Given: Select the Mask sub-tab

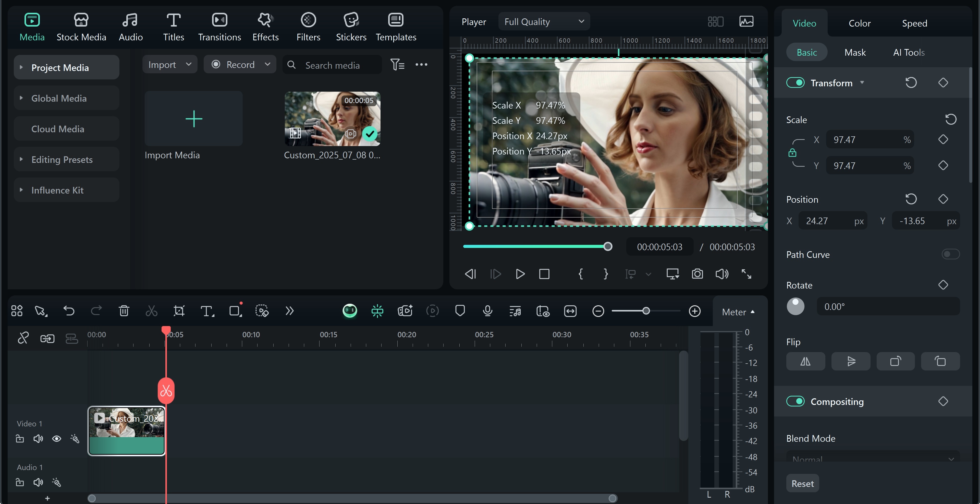Looking at the screenshot, I should [x=855, y=52].
